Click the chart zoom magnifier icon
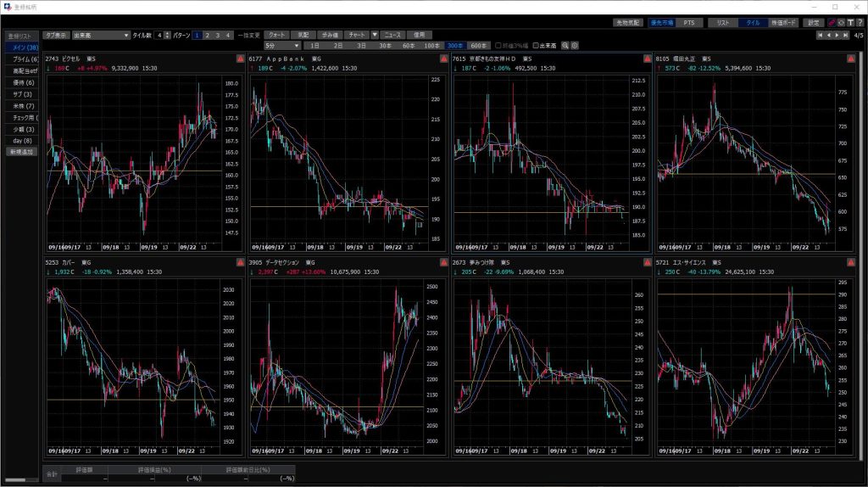This screenshot has height=487, width=868. (565, 45)
